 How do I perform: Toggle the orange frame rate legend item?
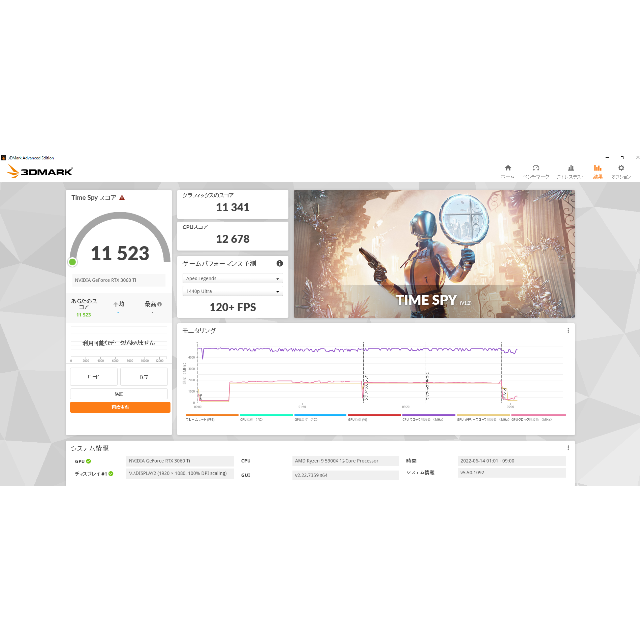tap(212, 417)
